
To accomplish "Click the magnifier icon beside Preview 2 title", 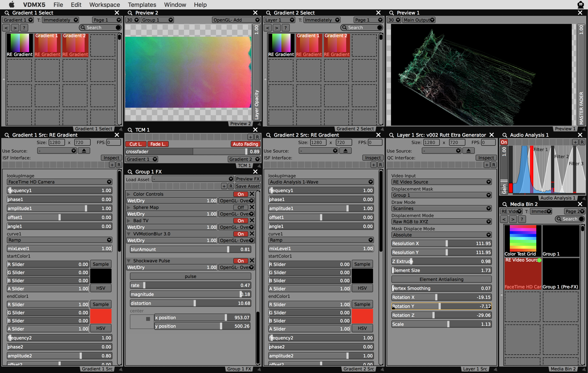I will (x=130, y=13).
